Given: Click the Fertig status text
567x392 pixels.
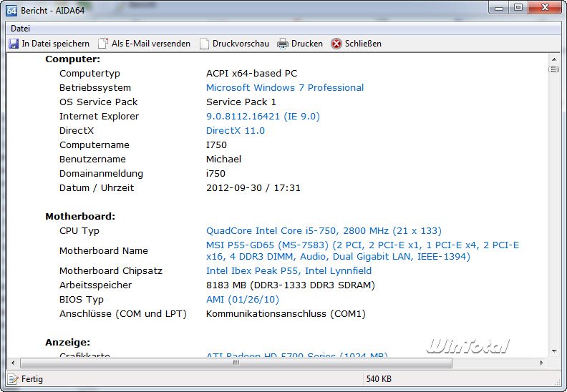Looking at the screenshot, I should 31,379.
